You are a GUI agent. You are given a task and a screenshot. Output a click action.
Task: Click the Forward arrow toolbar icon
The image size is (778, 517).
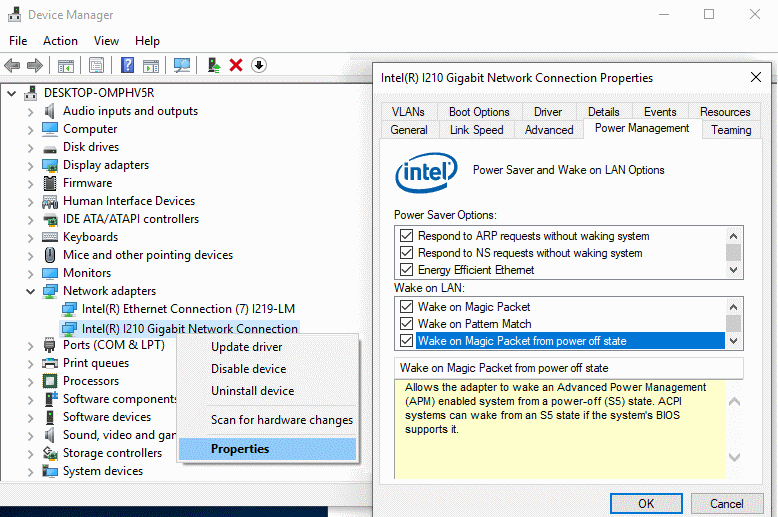point(35,65)
